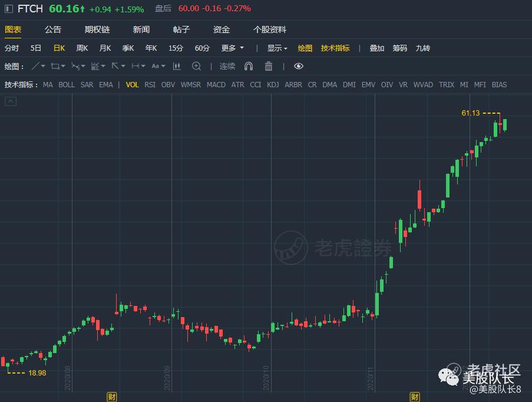Select the range measure tool

click(136, 66)
